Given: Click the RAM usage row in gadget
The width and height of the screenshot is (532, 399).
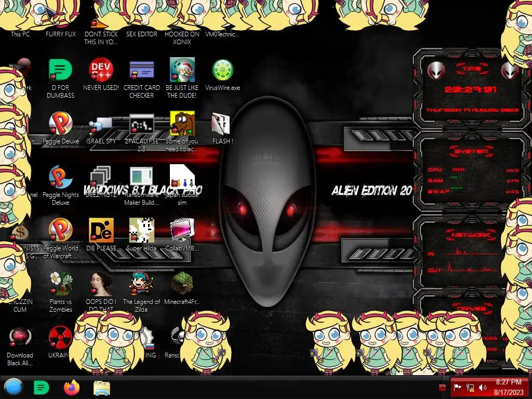Looking at the screenshot, I should click(x=473, y=180).
